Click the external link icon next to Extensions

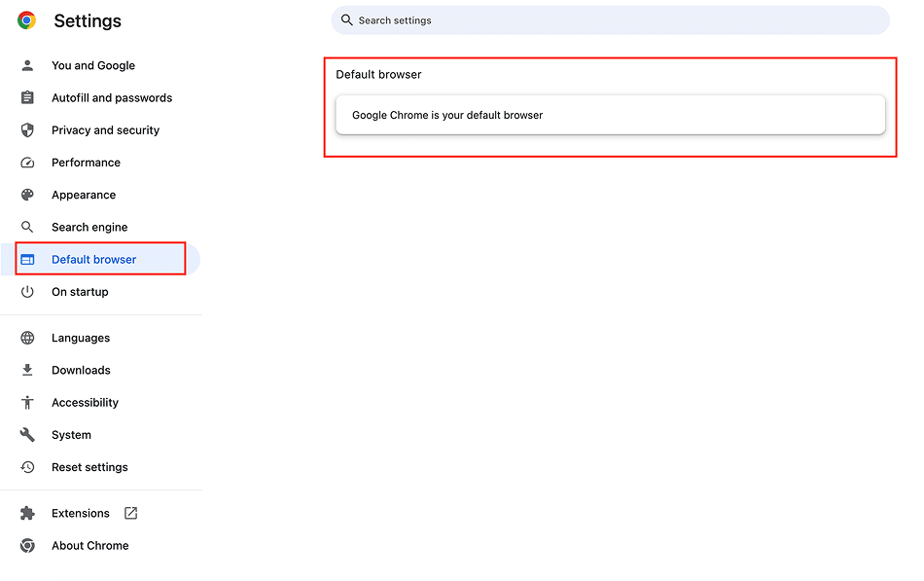tap(131, 513)
